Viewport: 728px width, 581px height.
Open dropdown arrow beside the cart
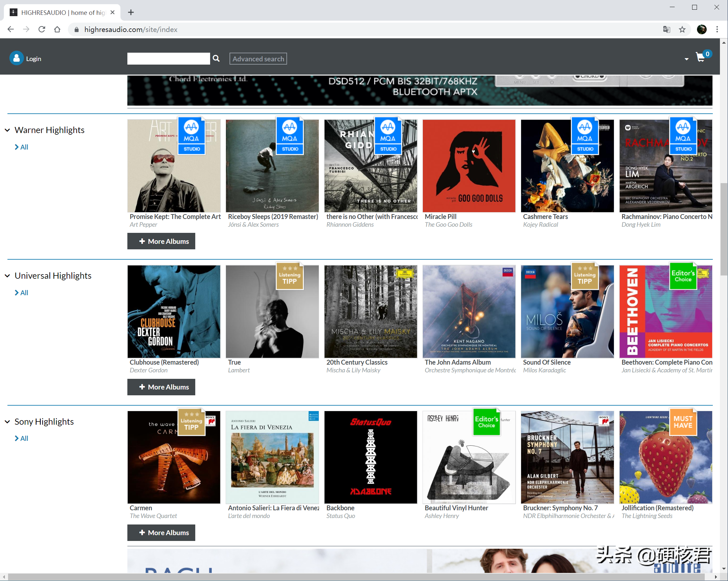[x=686, y=59]
